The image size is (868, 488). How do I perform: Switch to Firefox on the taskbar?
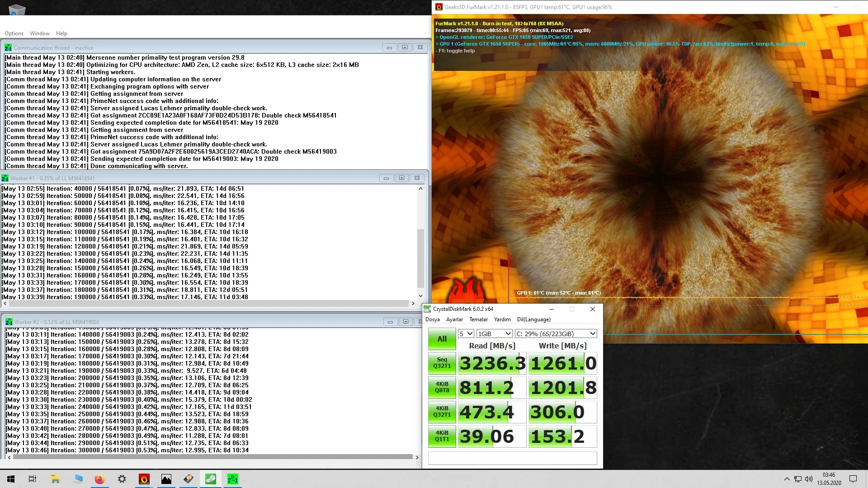click(99, 479)
